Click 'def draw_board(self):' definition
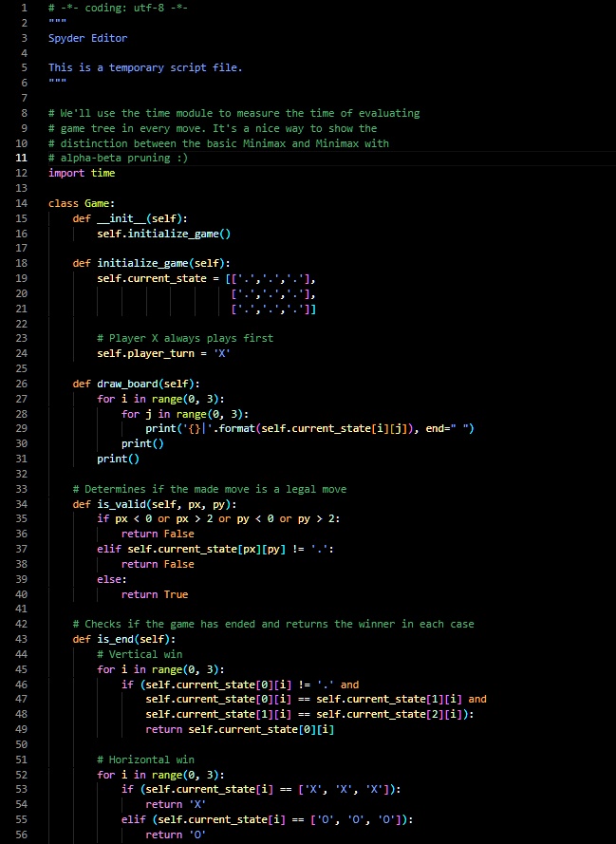Viewport: 616px width, 844px height. pos(136,384)
